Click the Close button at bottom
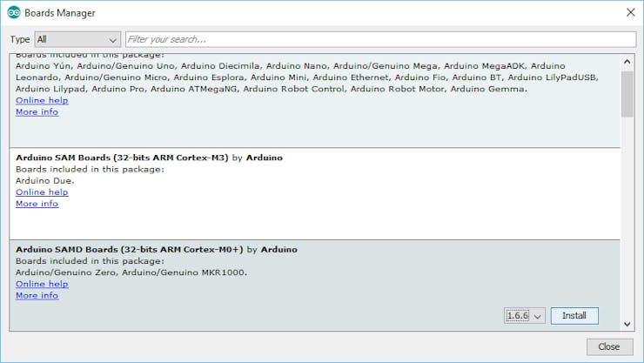 tap(609, 347)
